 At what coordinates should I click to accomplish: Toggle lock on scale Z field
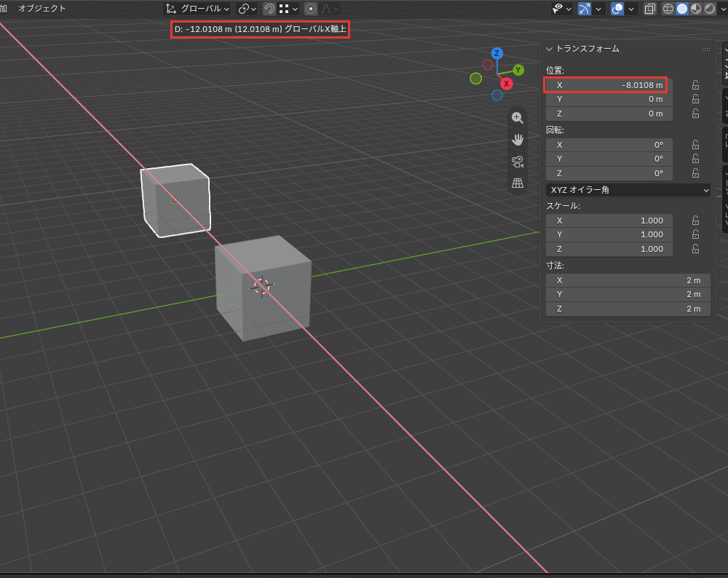(x=695, y=249)
